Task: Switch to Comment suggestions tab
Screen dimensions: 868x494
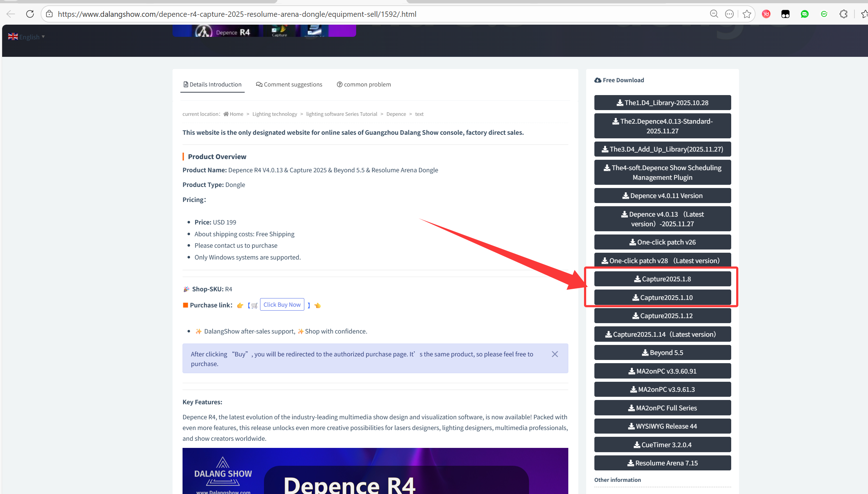Action: pos(289,84)
